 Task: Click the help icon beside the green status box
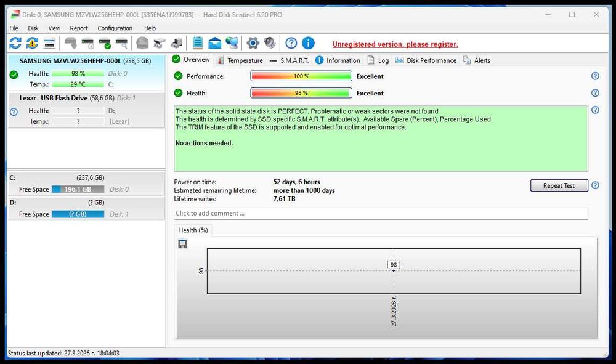click(595, 110)
